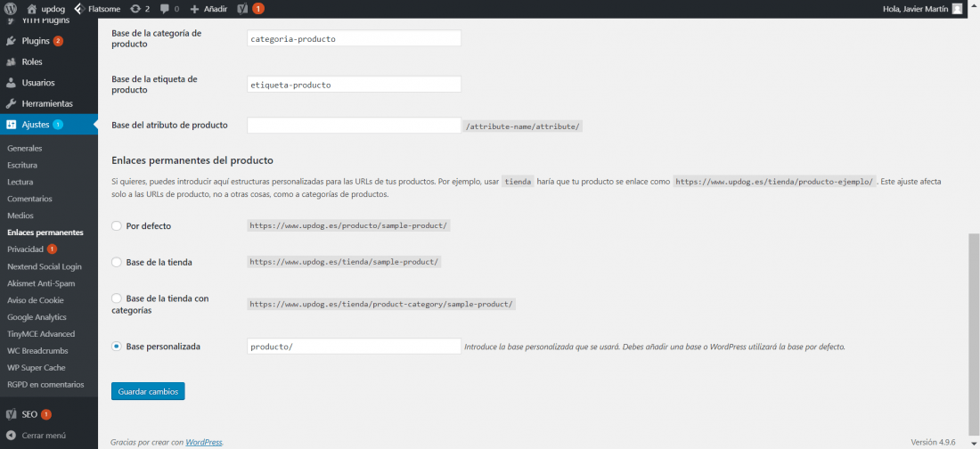The width and height of the screenshot is (980, 449).
Task: Select the Por defecto radio option
Action: pyautogui.click(x=116, y=225)
